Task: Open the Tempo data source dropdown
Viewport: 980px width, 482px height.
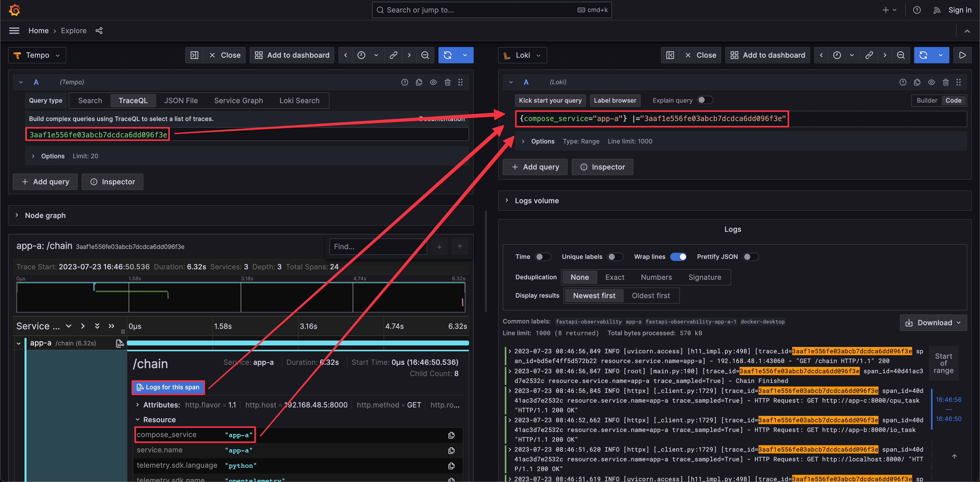Action: [x=37, y=55]
